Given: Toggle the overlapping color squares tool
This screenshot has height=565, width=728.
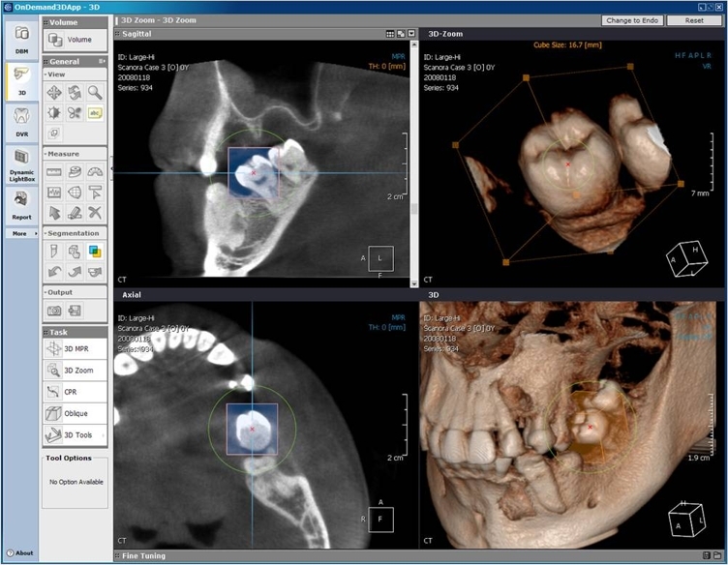Looking at the screenshot, I should pos(95,252).
